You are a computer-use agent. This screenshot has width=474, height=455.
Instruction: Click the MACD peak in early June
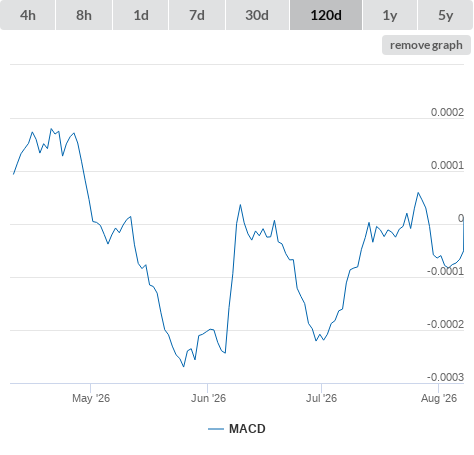[x=240, y=205]
